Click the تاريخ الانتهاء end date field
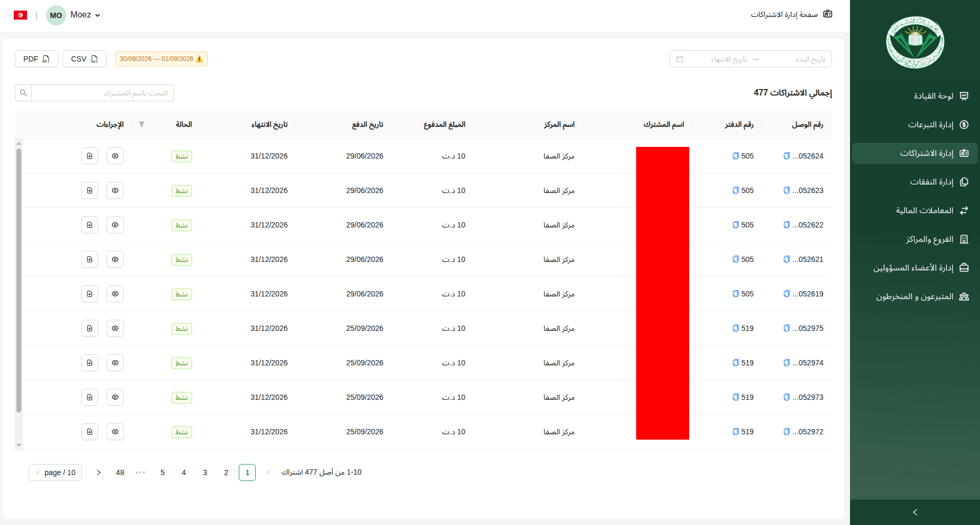980x525 pixels. pyautogui.click(x=717, y=59)
